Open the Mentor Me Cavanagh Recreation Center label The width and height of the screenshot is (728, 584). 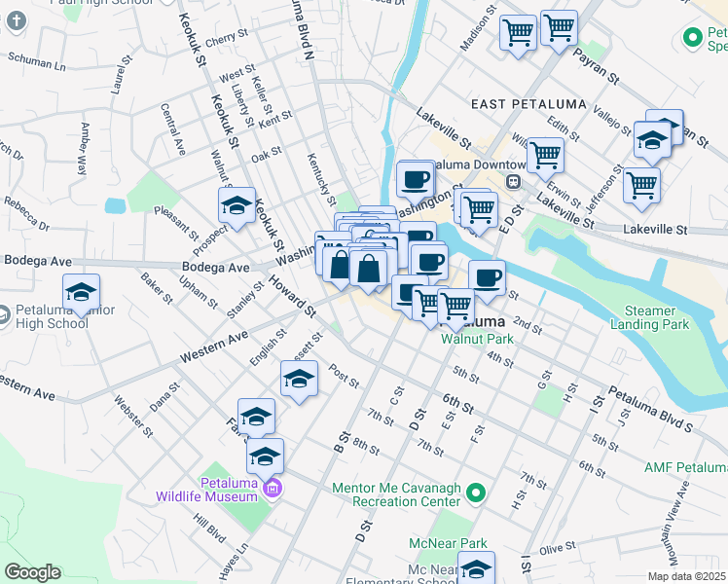397,494
